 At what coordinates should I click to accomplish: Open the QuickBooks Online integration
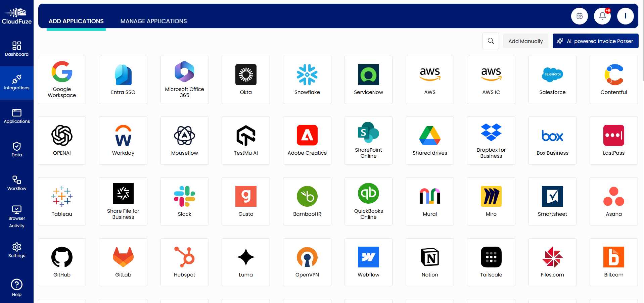pyautogui.click(x=368, y=201)
